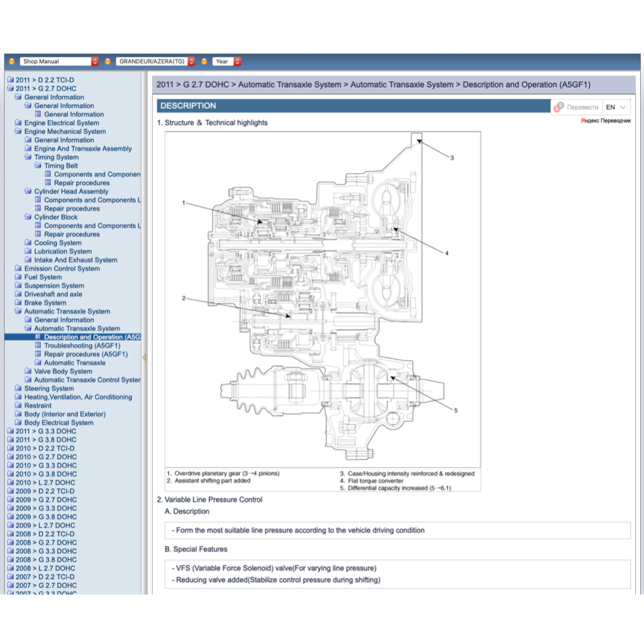Click the folder icon for Cooling System
644x644 pixels.
coord(28,243)
